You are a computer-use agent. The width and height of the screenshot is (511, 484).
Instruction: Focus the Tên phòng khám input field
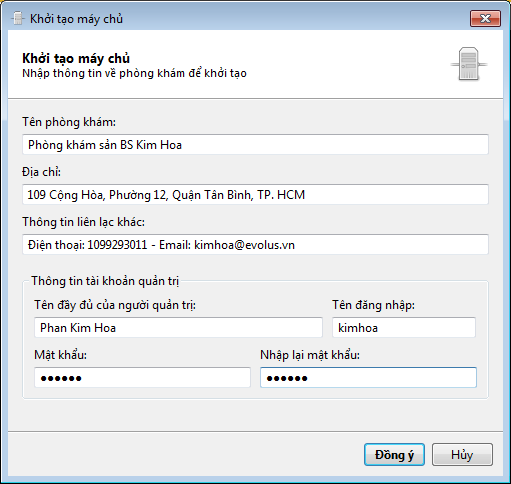click(255, 145)
